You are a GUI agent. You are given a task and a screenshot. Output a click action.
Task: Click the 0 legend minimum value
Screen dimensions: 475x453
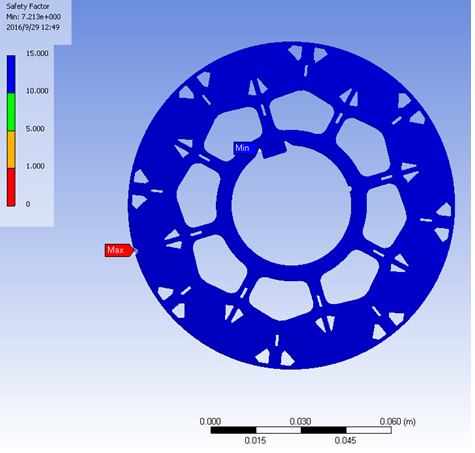(x=28, y=204)
